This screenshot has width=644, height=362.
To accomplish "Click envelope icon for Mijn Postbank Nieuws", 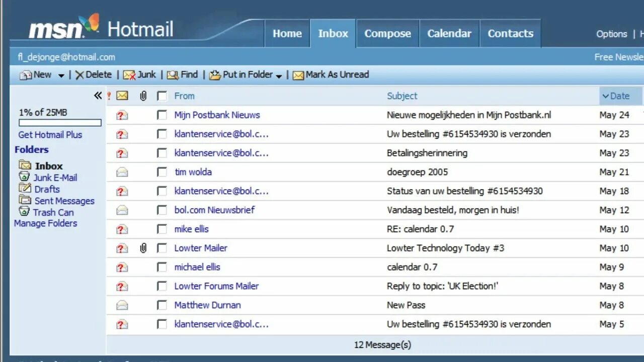I will pyautogui.click(x=122, y=115).
